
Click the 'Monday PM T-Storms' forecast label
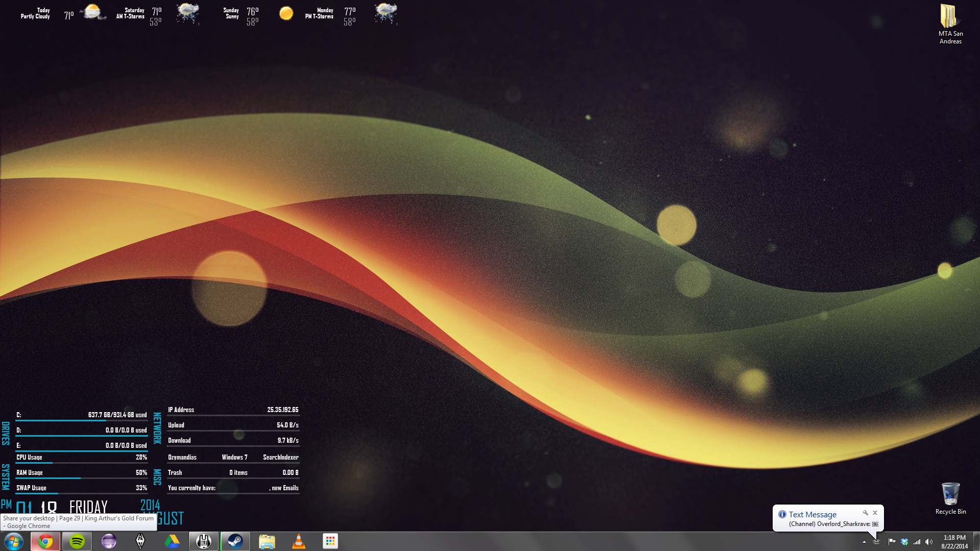[x=319, y=13]
